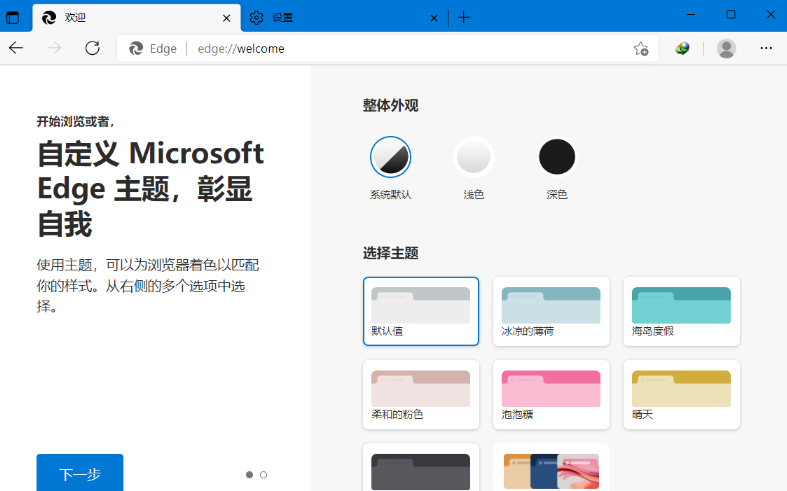787x491 pixels.
Task: Switch to the 设置 tab
Action: [x=344, y=18]
